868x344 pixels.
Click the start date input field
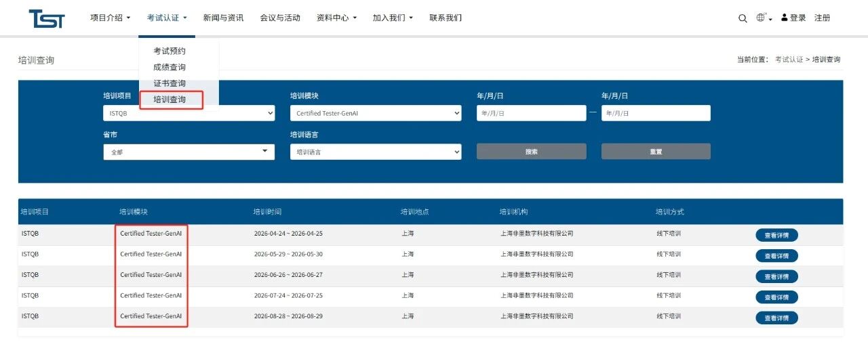(x=531, y=113)
